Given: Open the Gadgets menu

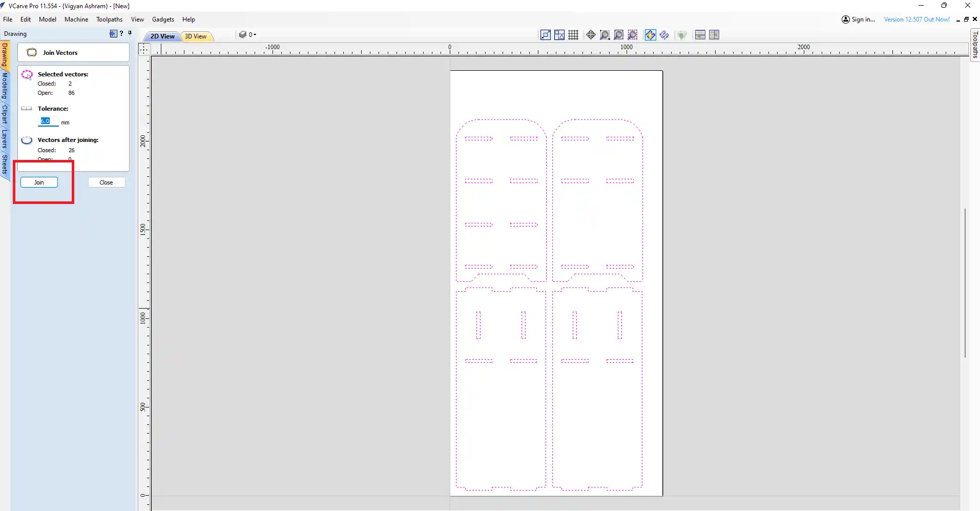Looking at the screenshot, I should [163, 19].
